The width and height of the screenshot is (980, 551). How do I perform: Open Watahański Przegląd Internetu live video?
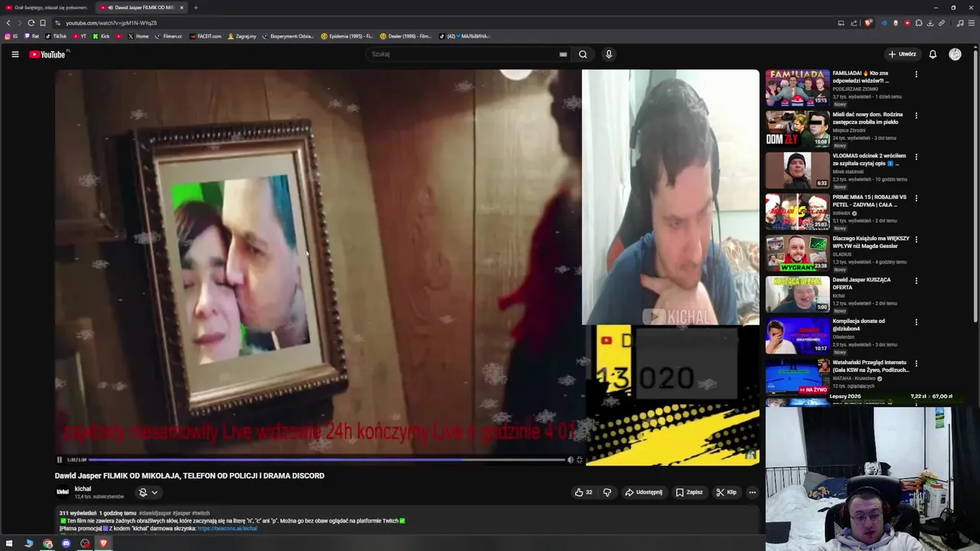point(797,377)
